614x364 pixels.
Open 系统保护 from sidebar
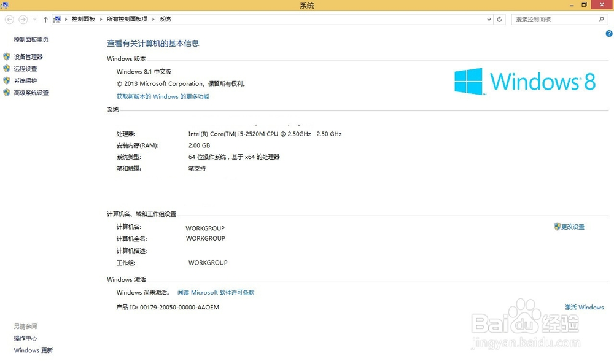coord(25,81)
